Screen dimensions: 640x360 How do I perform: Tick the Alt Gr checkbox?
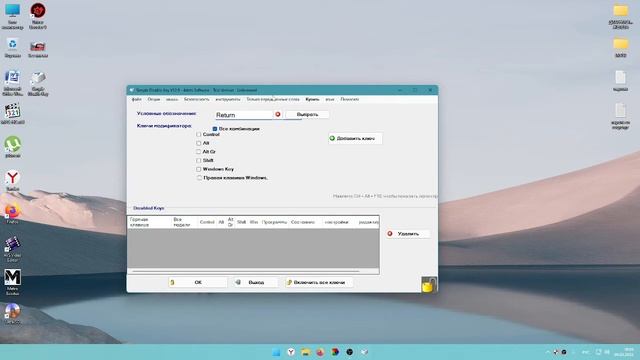coord(199,152)
